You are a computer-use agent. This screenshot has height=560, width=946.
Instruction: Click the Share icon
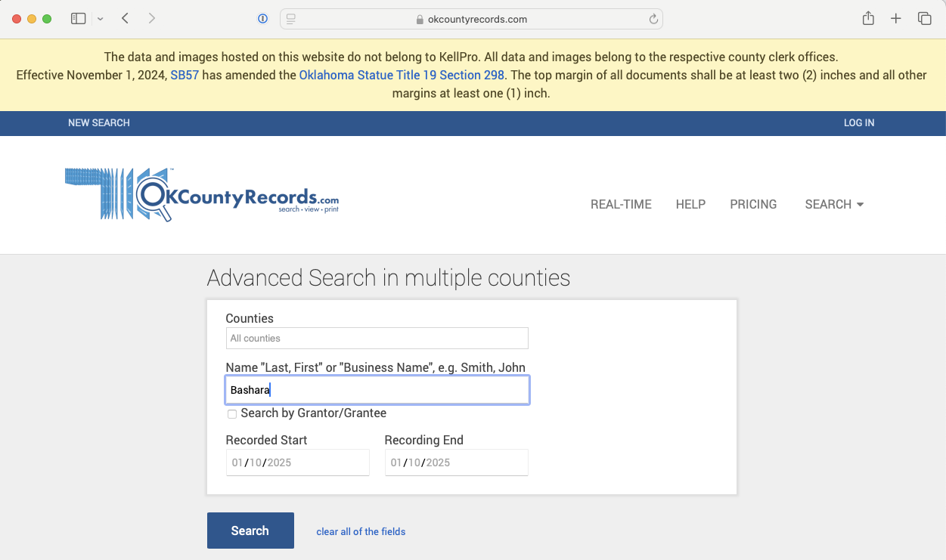[867, 17]
